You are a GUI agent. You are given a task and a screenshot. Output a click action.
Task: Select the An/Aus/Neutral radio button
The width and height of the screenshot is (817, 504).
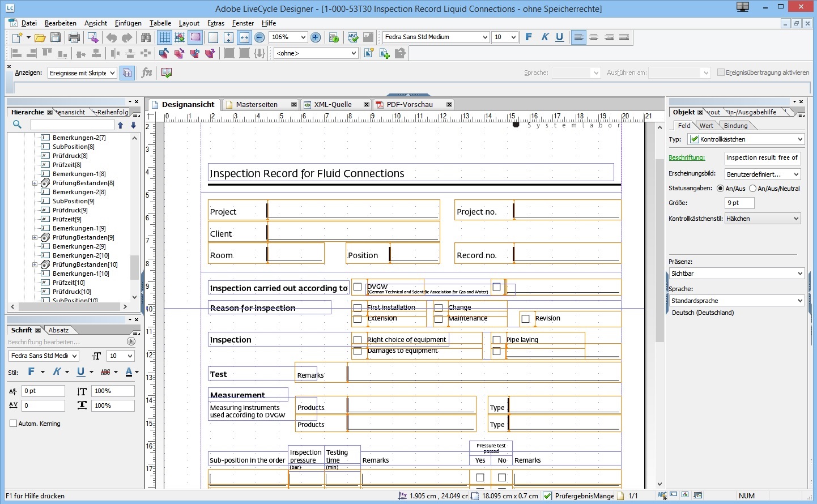coord(752,189)
